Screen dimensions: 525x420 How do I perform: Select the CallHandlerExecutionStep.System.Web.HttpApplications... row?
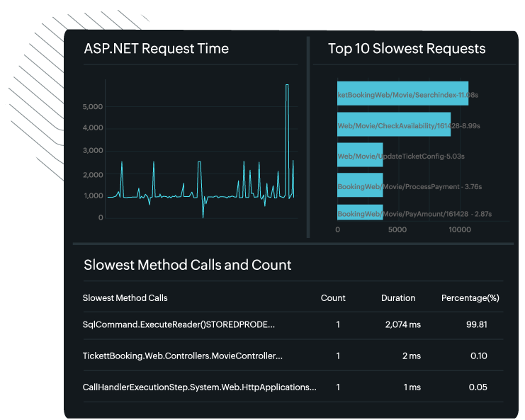tap(293, 387)
